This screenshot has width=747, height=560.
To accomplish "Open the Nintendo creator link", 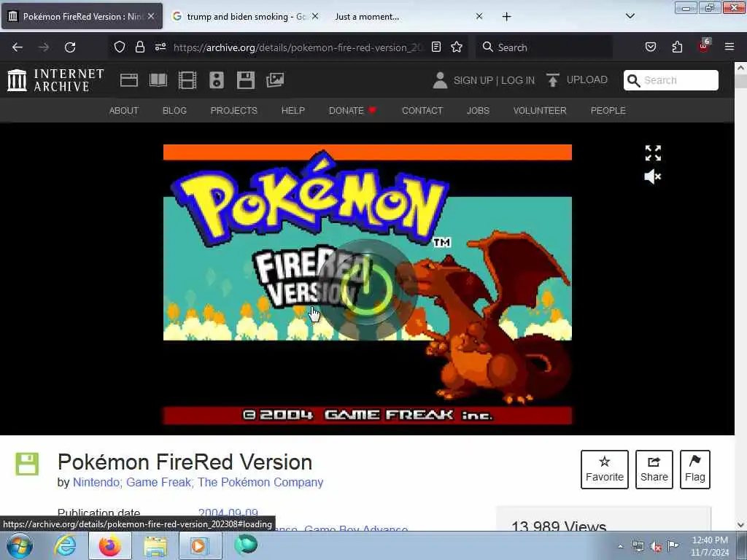I will [x=97, y=483].
